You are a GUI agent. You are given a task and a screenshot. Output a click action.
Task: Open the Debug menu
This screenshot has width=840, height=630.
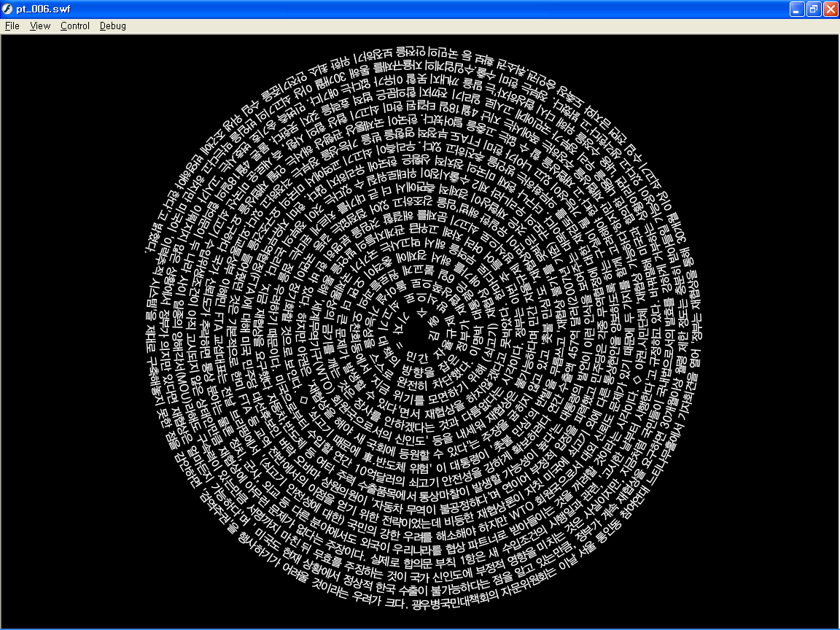click(x=112, y=26)
